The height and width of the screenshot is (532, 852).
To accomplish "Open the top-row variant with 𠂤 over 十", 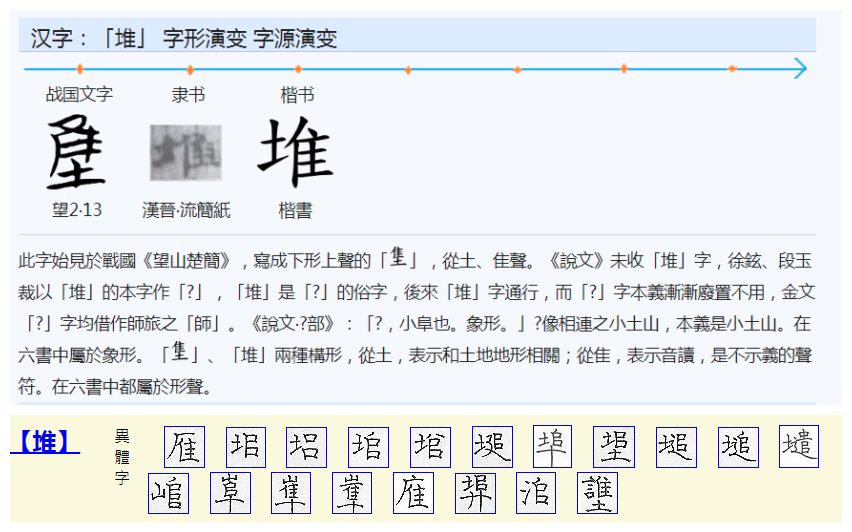I will [x=552, y=446].
